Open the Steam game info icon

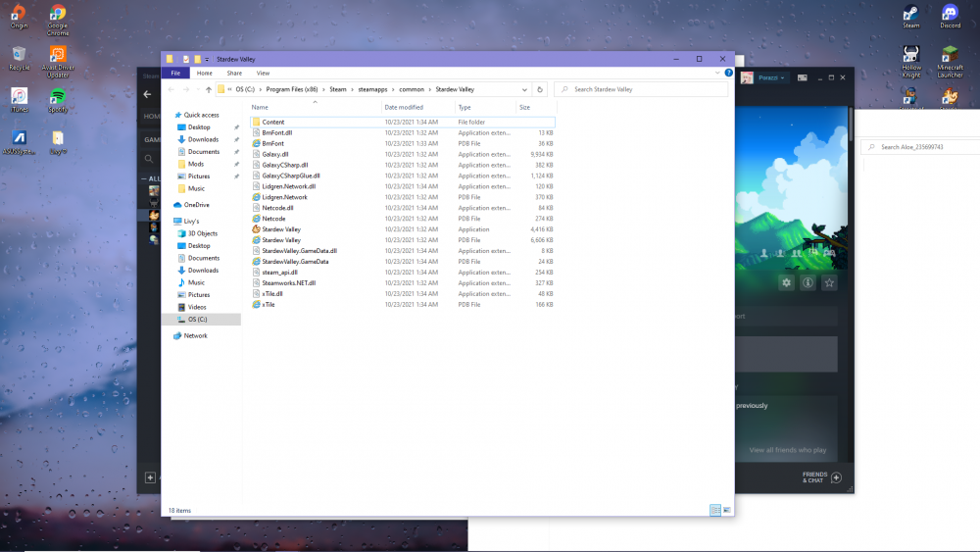tap(808, 282)
